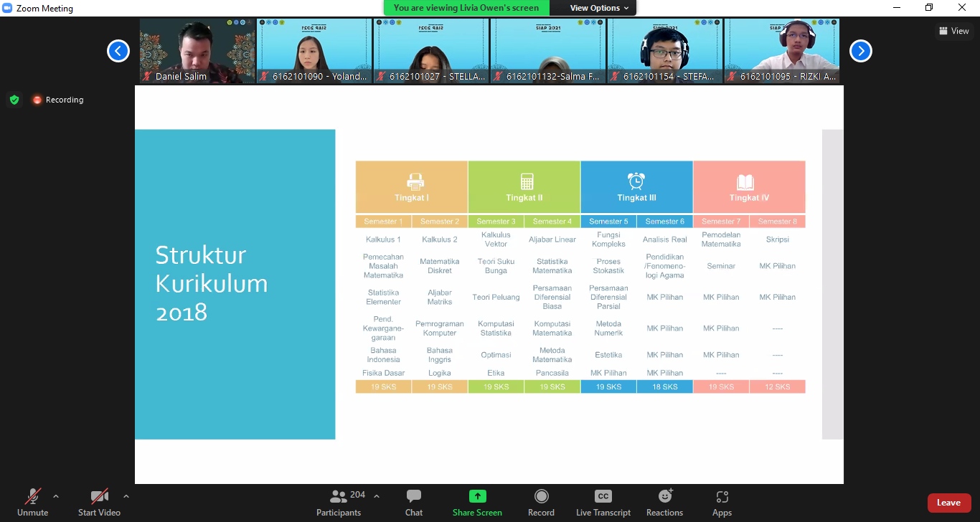Open the View Options dropdown
The width and height of the screenshot is (980, 522).
click(600, 8)
